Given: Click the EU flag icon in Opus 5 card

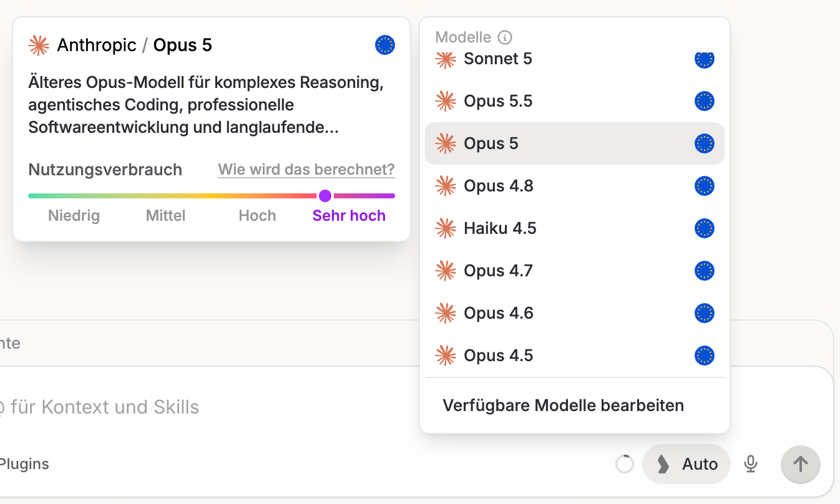Looking at the screenshot, I should click(385, 45).
